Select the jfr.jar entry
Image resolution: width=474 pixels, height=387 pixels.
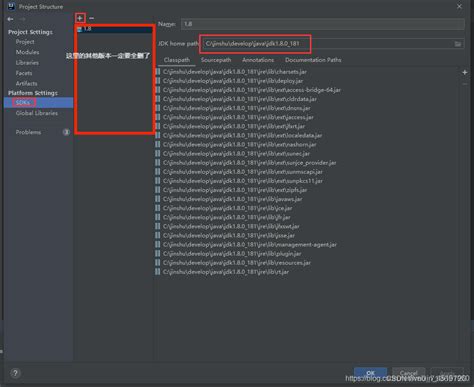(223, 217)
